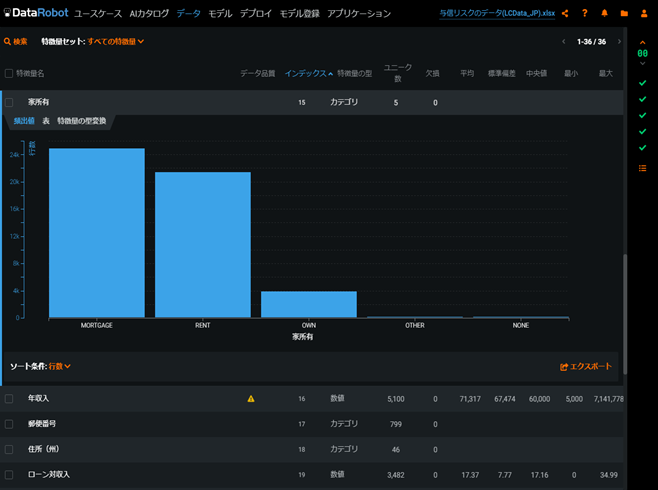
Task: Check the 住所（州） feature checkbox
Action: pos(9,449)
